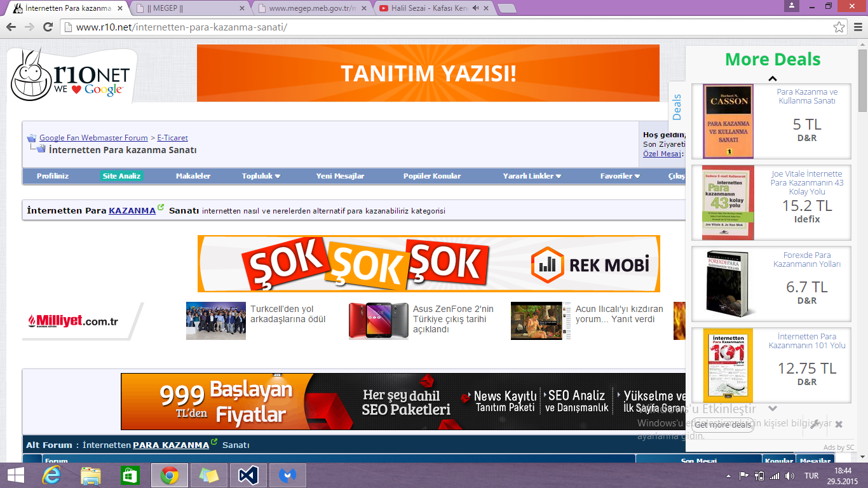
Task: Click the Chrome user profile button
Action: pyautogui.click(x=792, y=6)
